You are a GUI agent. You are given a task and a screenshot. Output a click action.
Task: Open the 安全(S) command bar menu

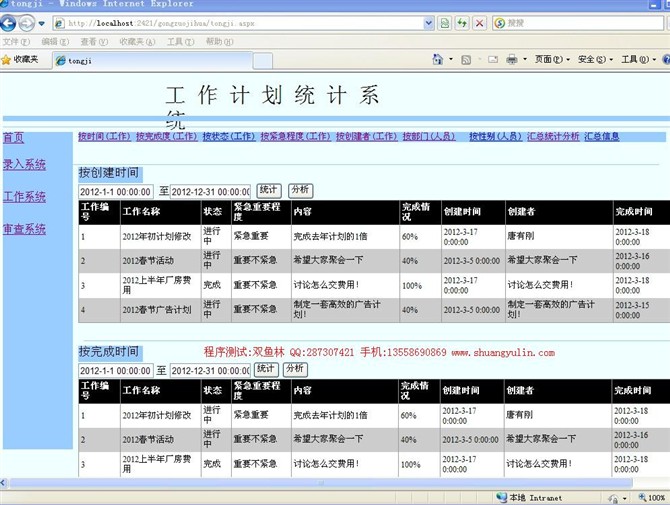pyautogui.click(x=595, y=59)
